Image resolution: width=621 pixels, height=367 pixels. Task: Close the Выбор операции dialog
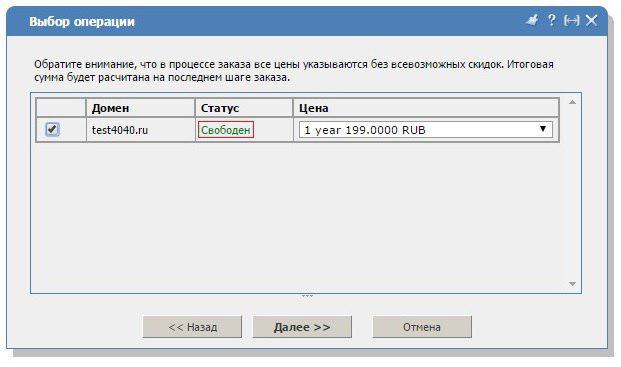[591, 20]
